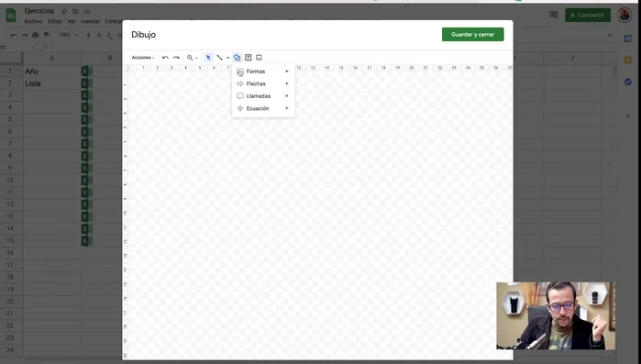The width and height of the screenshot is (641, 364).
Task: Click the Compartir share button
Action: click(588, 15)
